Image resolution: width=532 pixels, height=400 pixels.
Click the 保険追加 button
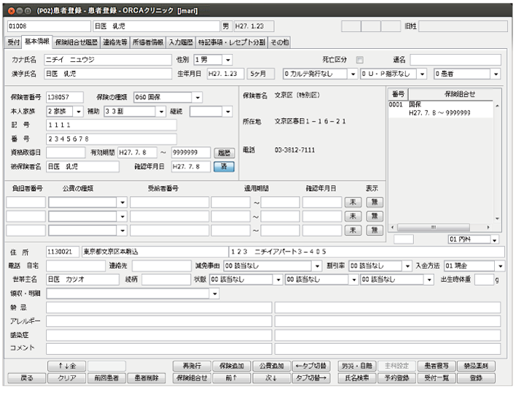(x=232, y=366)
